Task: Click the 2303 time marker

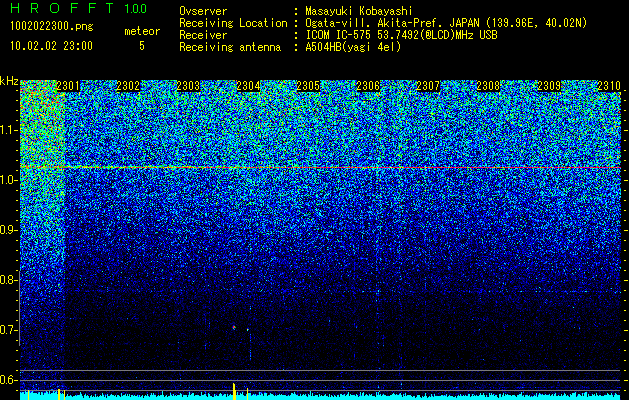Action: click(x=188, y=86)
